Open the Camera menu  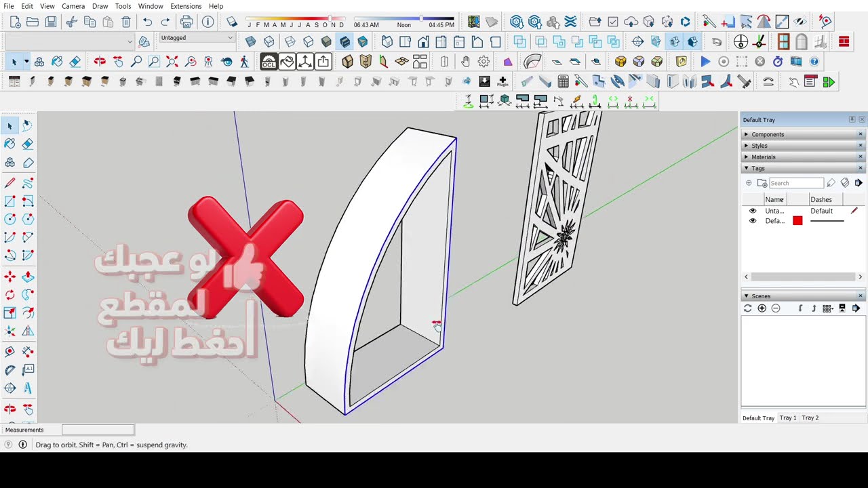click(73, 6)
